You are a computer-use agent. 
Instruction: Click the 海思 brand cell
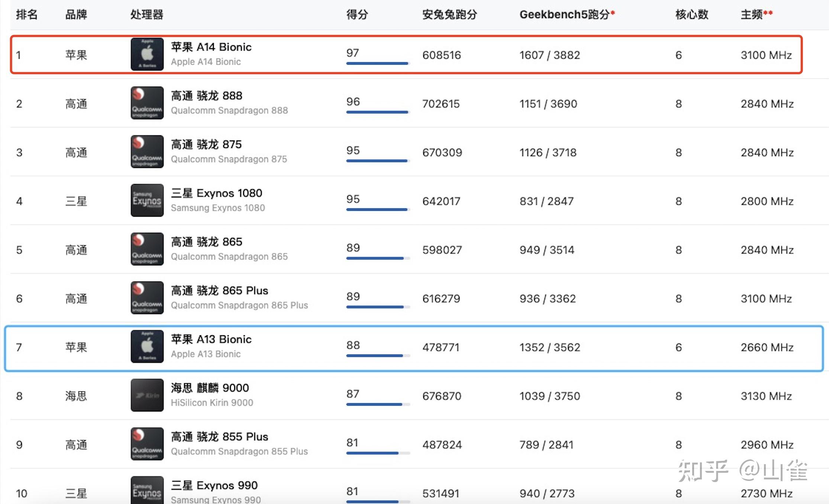[76, 396]
